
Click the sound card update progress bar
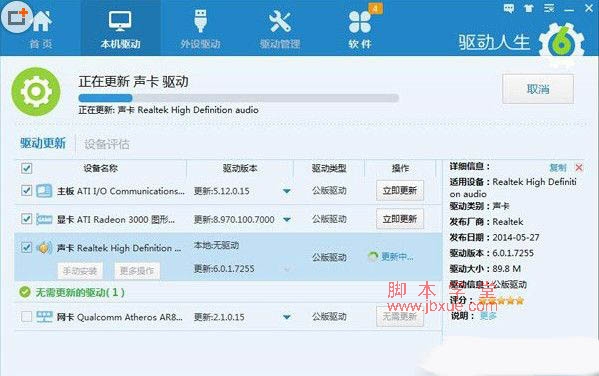pos(238,98)
